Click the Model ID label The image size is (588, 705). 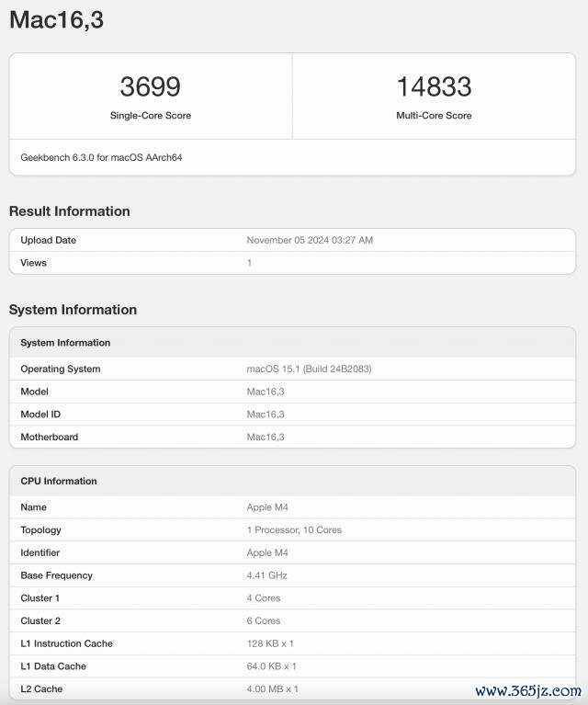(40, 415)
